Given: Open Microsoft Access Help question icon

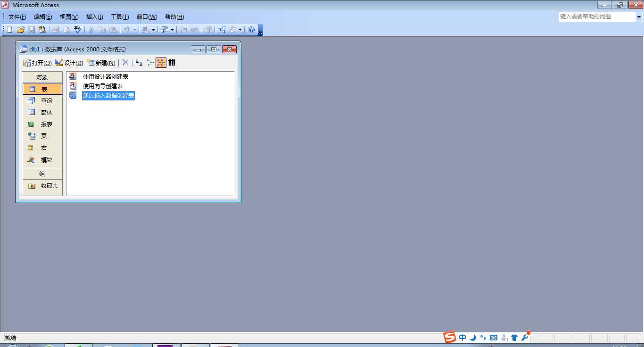Looking at the screenshot, I should (x=251, y=30).
